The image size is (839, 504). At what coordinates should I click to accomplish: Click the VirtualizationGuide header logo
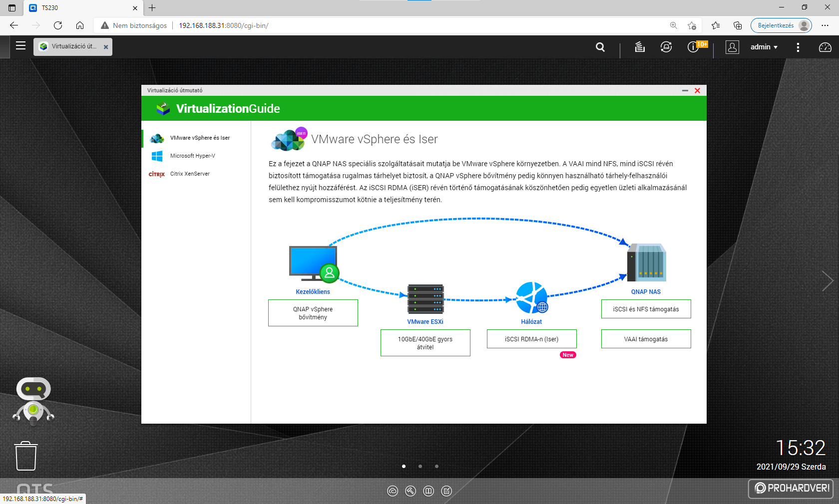pos(163,108)
